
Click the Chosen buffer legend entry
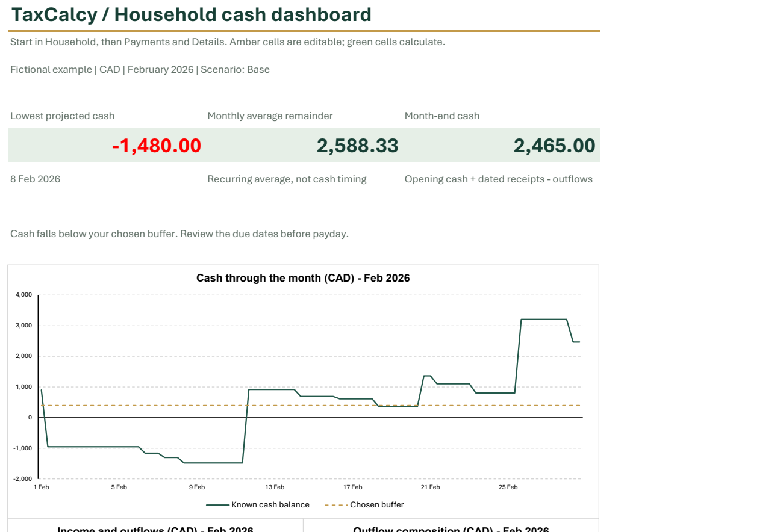[364, 505]
